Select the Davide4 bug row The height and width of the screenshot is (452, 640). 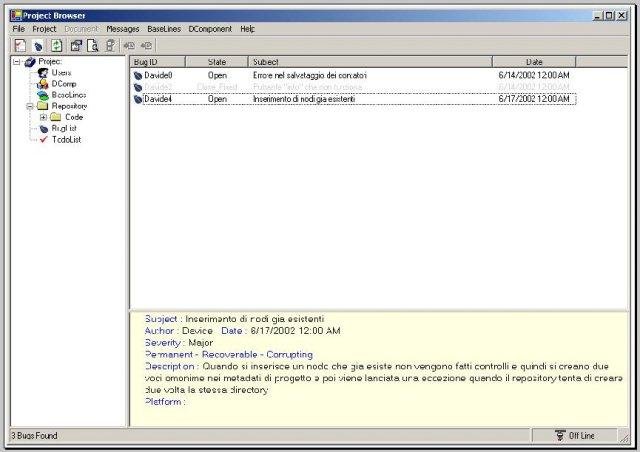(354, 99)
